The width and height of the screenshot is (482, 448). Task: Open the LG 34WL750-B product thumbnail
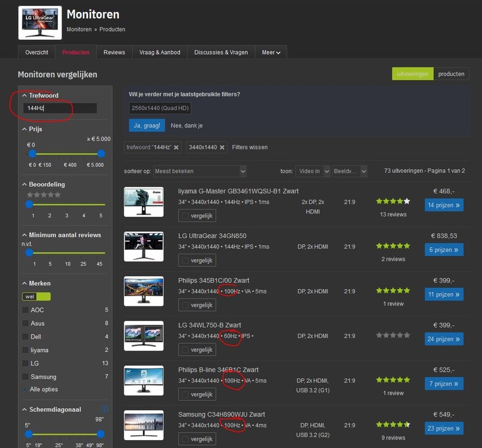[x=143, y=336]
